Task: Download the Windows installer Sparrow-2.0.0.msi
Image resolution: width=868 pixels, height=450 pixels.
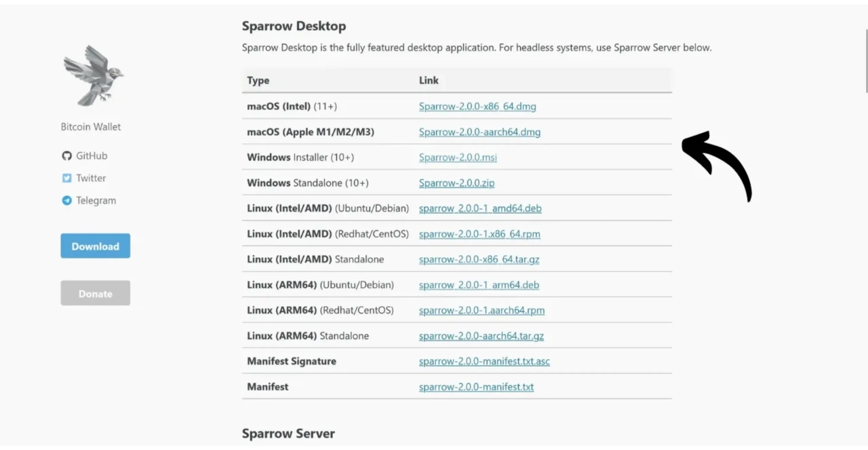Action: pyautogui.click(x=458, y=157)
